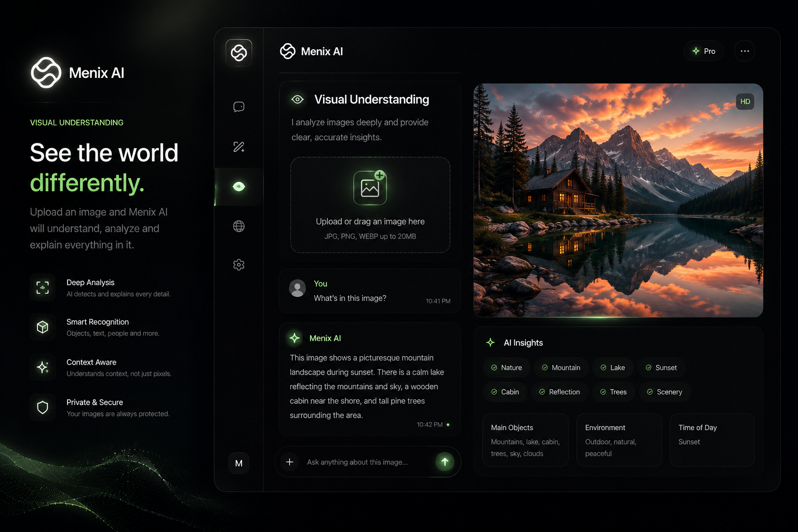The width and height of the screenshot is (798, 532).
Task: Select the Visual Understanding eye sidebar icon
Action: 239,187
